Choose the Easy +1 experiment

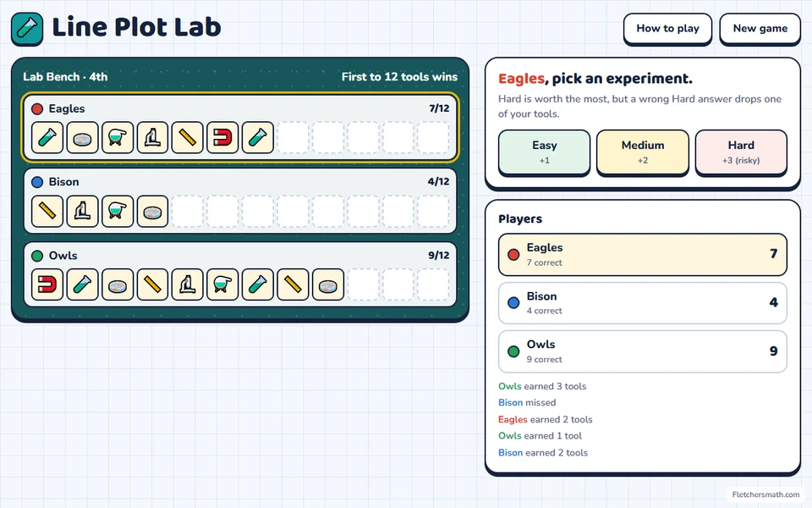tap(544, 152)
